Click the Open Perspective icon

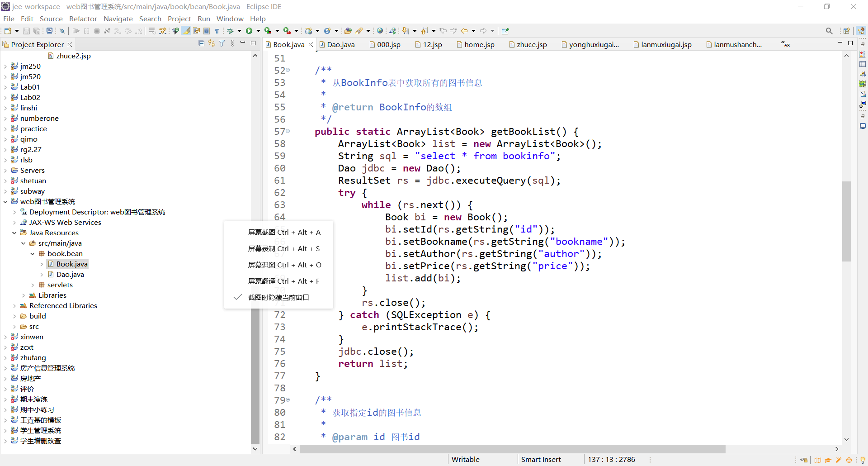coord(847,31)
